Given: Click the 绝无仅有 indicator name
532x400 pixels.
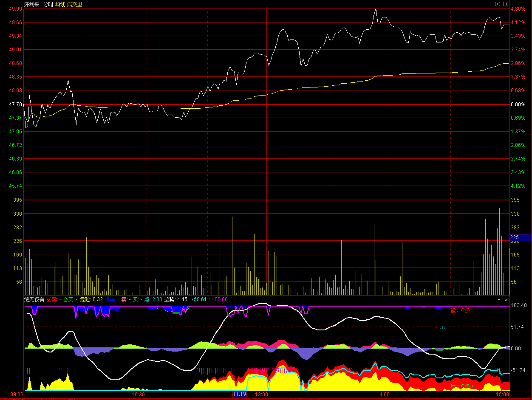Looking at the screenshot, I should [x=34, y=299].
